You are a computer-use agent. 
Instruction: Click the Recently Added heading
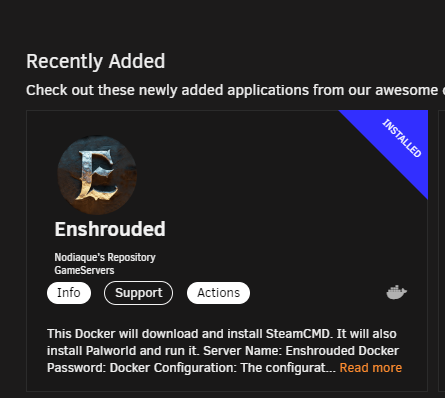point(96,61)
